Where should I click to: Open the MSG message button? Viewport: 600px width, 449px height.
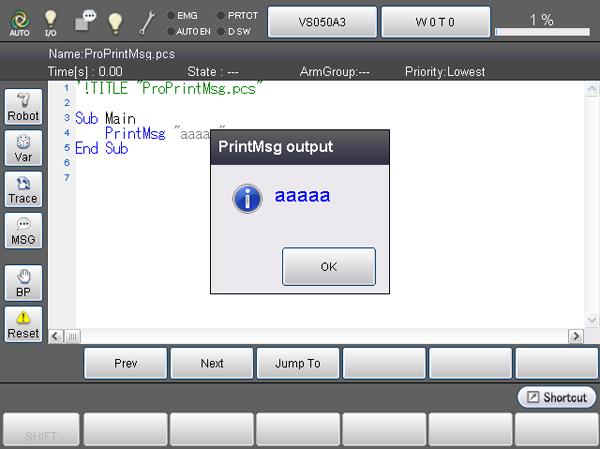[x=23, y=231]
